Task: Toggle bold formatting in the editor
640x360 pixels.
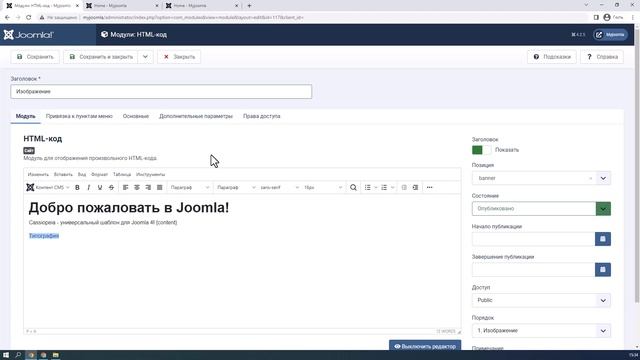Action: point(77,187)
